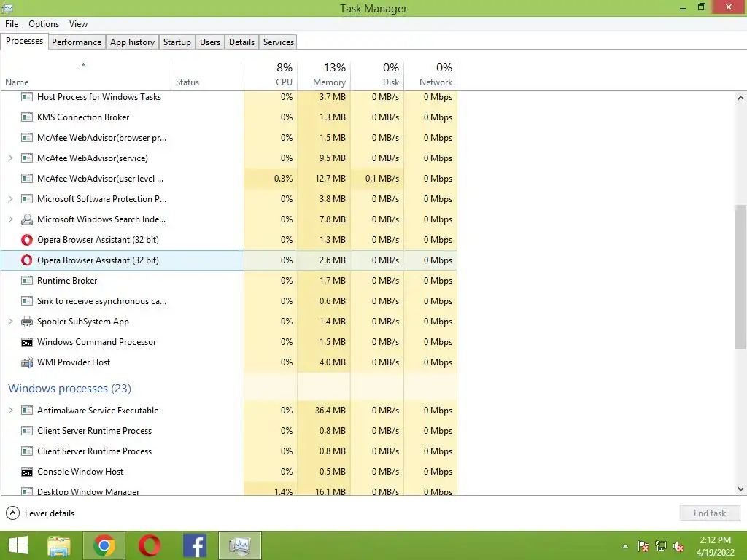Screen dimensions: 747x560
Task: Select McAfee WebAdvisor(user level ...) process row
Action: pyautogui.click(x=228, y=179)
